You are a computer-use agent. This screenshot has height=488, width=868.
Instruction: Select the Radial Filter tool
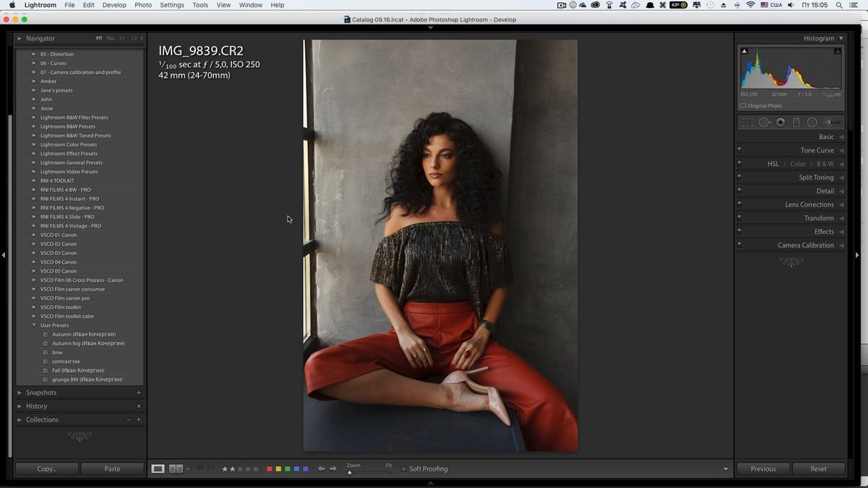812,122
